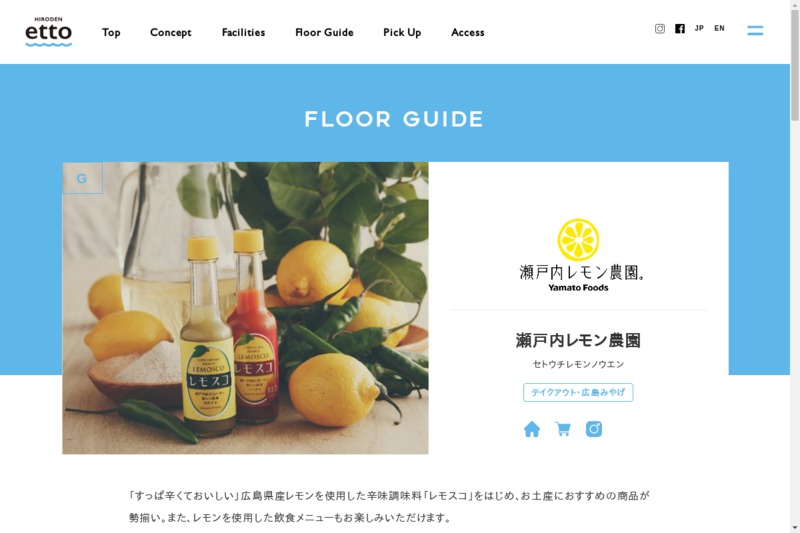Click the Hiroden etto logo
Image resolution: width=800 pixels, height=533 pixels.
(x=48, y=32)
